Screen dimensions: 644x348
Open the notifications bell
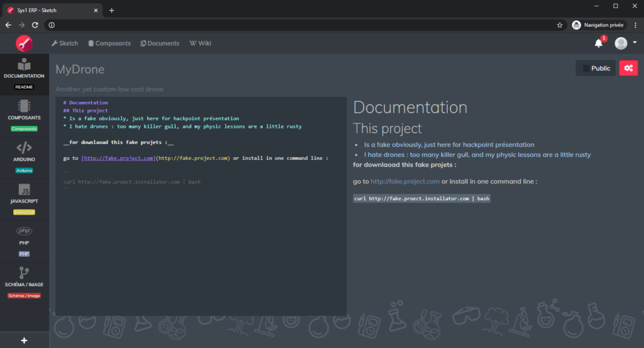599,43
